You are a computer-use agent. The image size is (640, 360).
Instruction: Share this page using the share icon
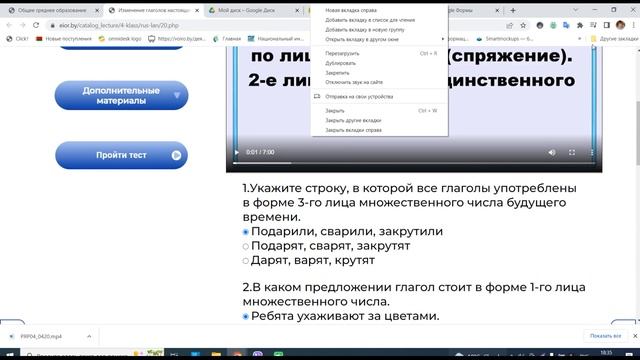[509, 25]
